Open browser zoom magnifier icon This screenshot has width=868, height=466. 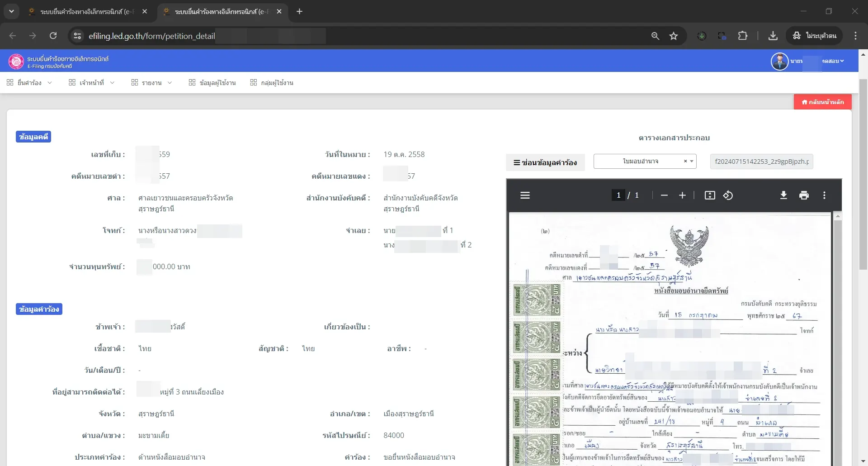pos(655,36)
